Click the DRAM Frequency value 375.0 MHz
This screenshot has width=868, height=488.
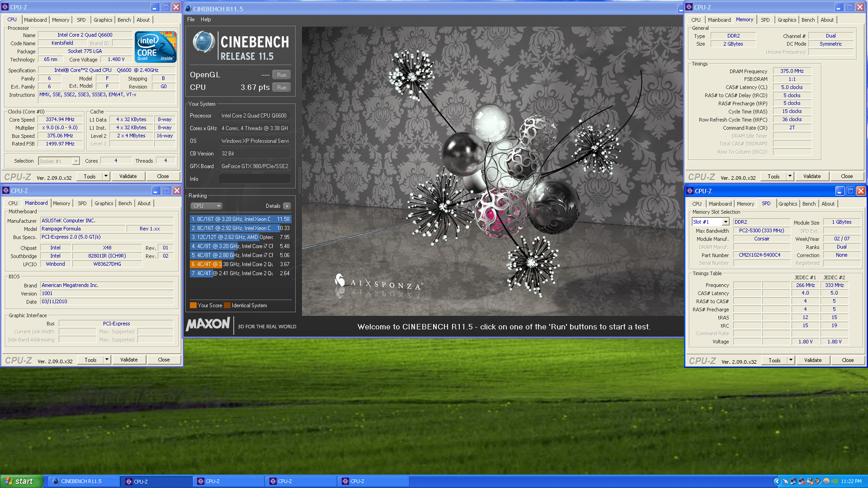point(792,71)
